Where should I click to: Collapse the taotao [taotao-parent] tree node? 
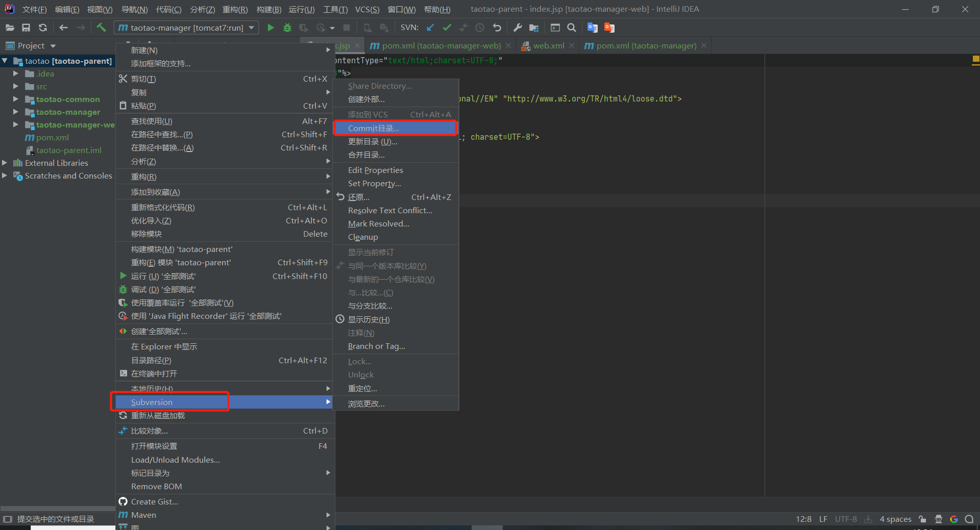(5, 61)
